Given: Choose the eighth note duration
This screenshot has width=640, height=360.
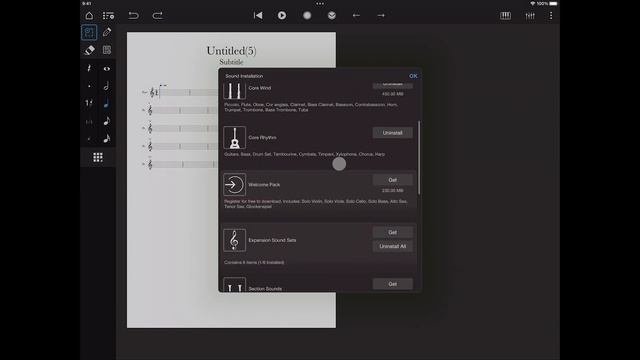Looking at the screenshot, I should tap(107, 121).
